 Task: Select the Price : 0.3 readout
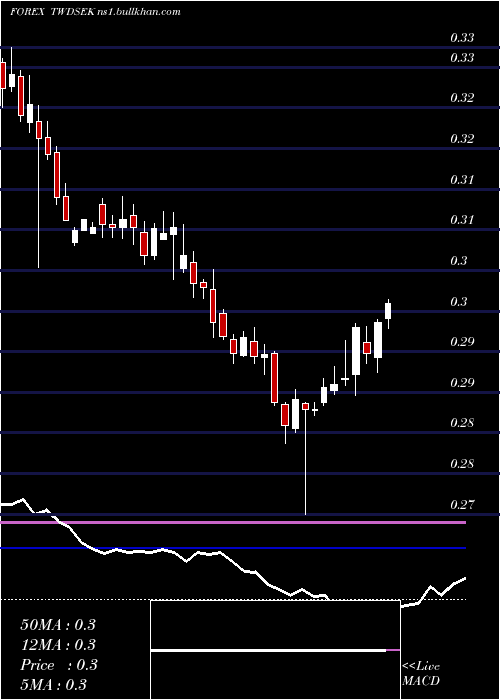tap(58, 665)
